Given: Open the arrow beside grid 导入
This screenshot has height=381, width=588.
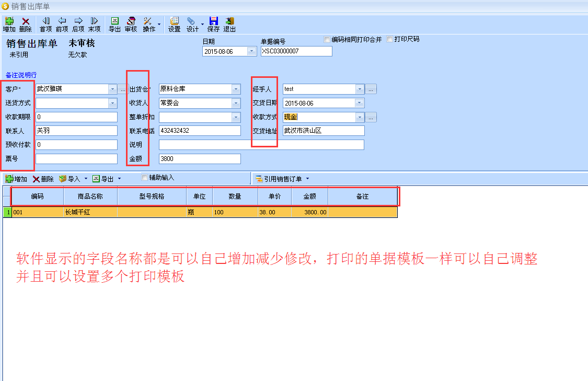Looking at the screenshot, I should pos(86,179).
